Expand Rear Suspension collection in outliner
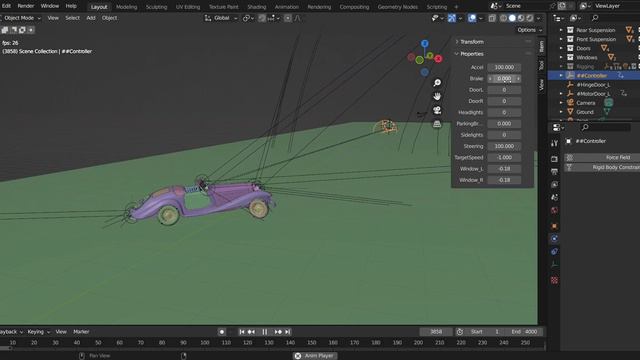The image size is (640, 360). pyautogui.click(x=561, y=30)
